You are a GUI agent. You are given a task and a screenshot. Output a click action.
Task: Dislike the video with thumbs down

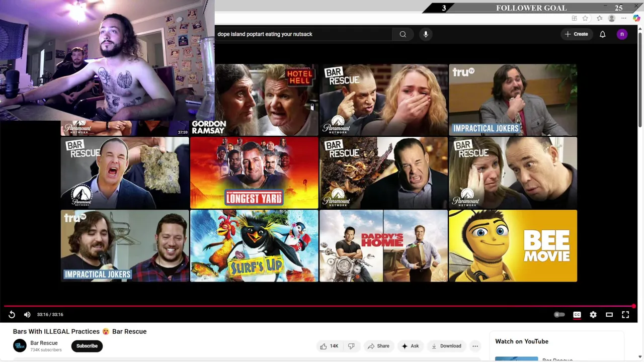(x=351, y=346)
